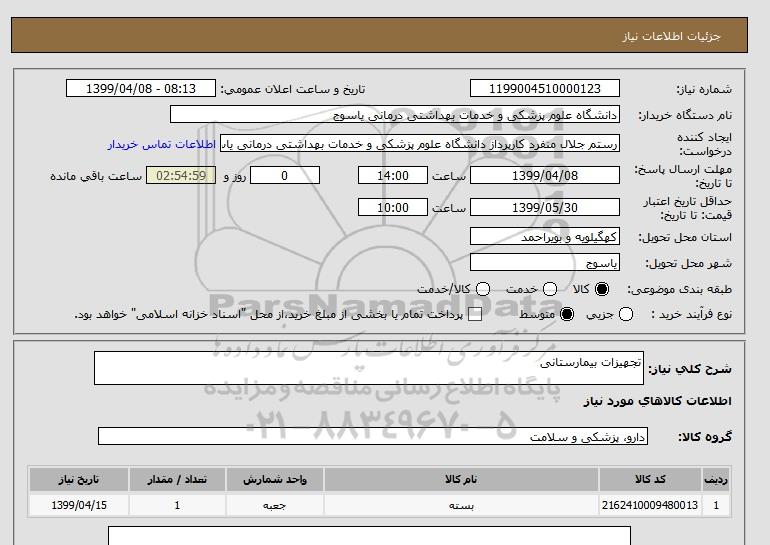Viewport: 770px width, 545px height.
Task: Click the need number field 1199004510000123
Action: (545, 88)
